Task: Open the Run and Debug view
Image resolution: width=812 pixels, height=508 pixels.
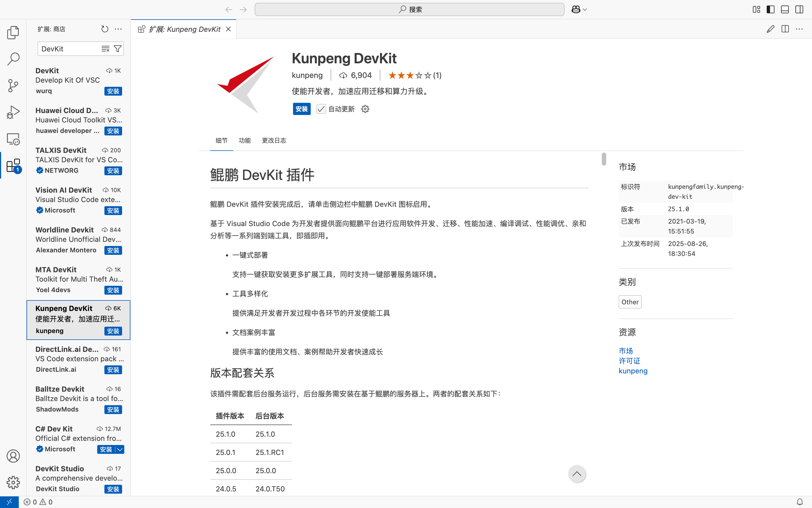Action: pyautogui.click(x=13, y=112)
